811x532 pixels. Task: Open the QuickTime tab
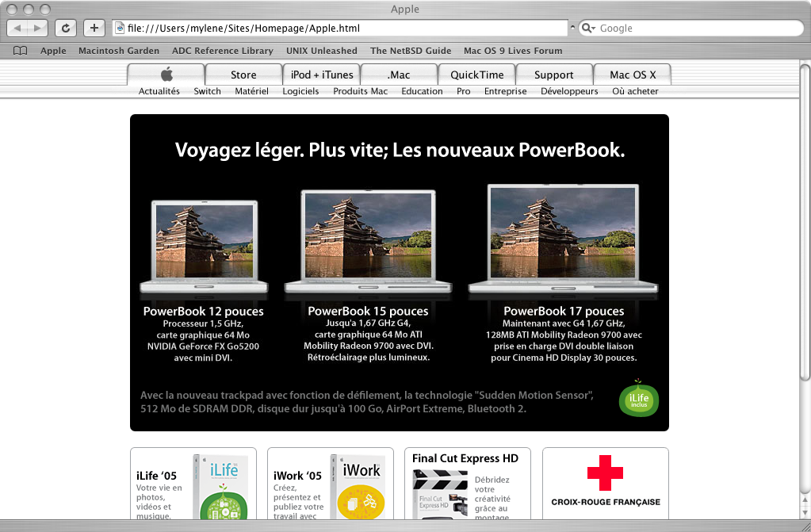click(x=477, y=75)
